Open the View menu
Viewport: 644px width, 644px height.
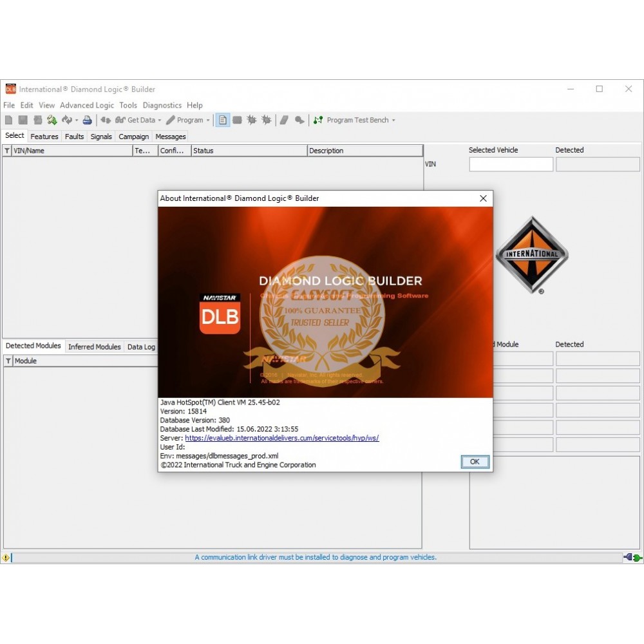46,105
